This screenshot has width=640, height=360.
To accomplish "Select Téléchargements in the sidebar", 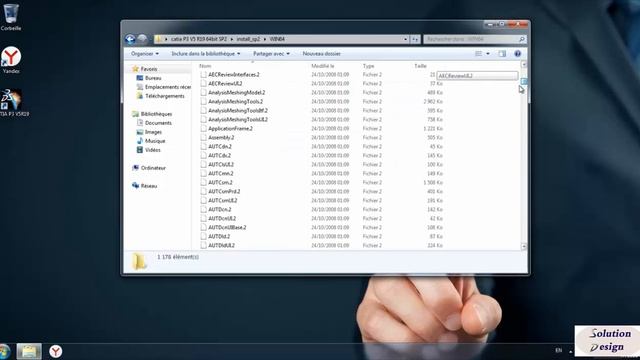I will coord(164,96).
